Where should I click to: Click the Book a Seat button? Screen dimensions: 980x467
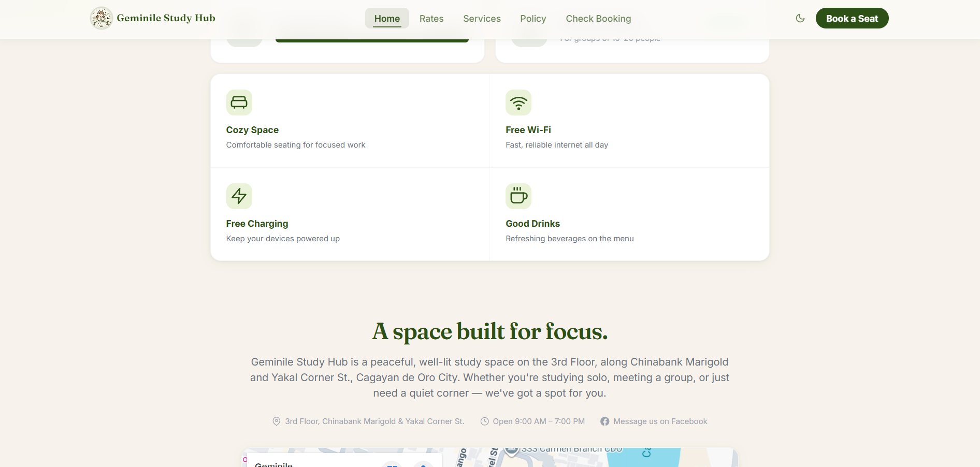pyautogui.click(x=852, y=18)
